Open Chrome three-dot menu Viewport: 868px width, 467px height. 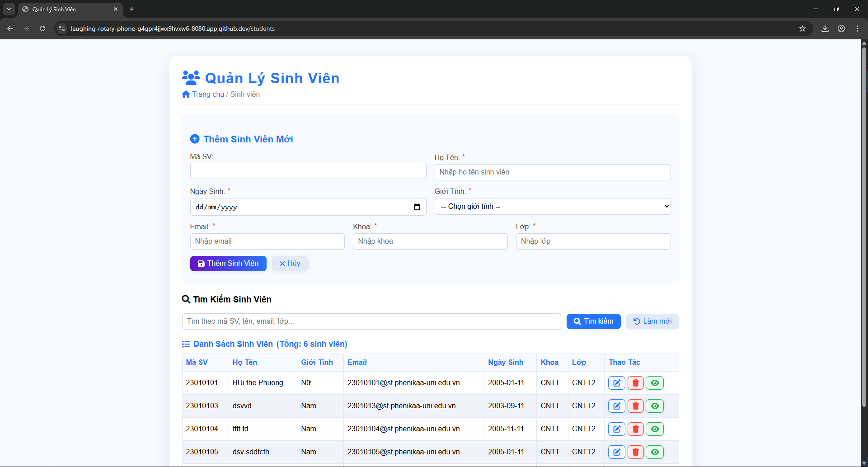click(x=858, y=28)
